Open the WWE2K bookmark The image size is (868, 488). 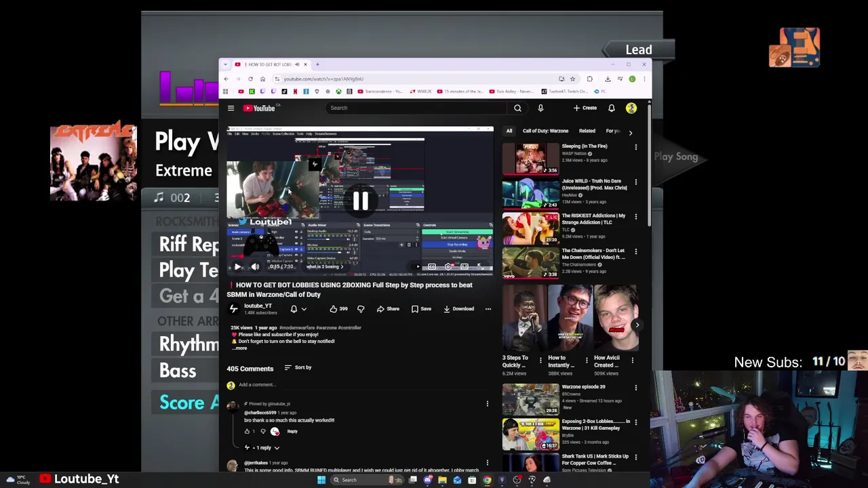421,91
